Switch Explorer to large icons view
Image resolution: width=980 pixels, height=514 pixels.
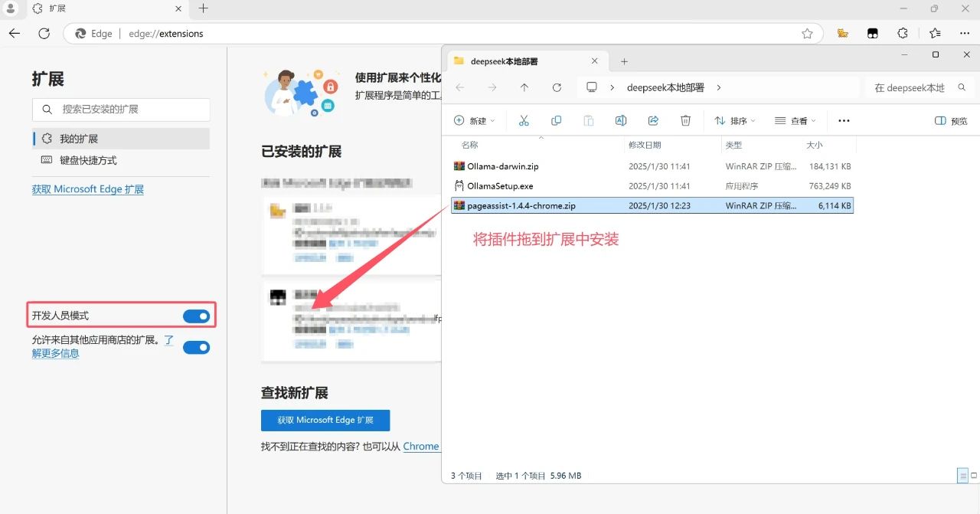tap(973, 476)
